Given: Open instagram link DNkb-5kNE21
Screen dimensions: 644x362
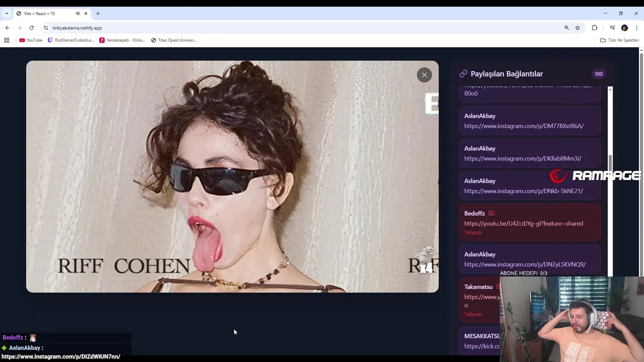Looking at the screenshot, I should click(x=524, y=191).
